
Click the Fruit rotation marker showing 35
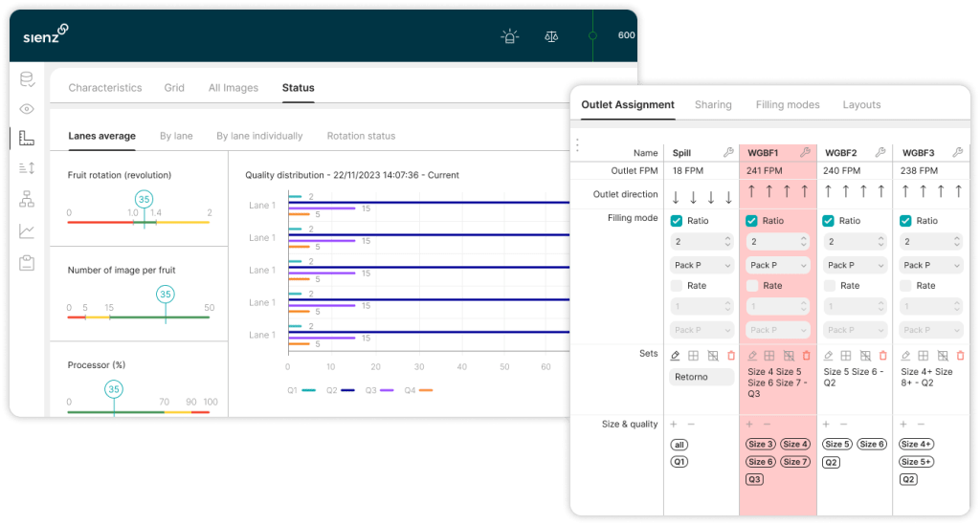coord(144,199)
